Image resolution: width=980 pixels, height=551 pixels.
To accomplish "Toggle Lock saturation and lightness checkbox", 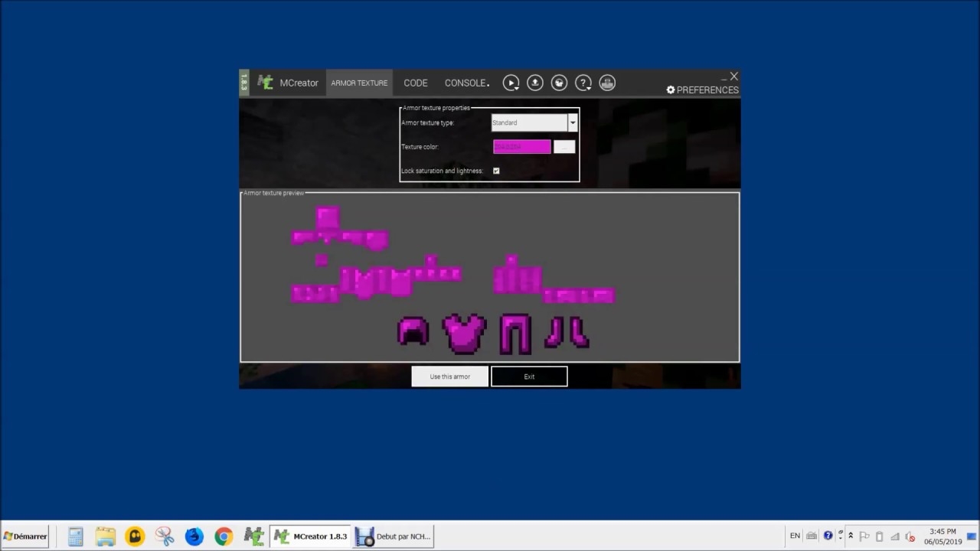I will pos(496,171).
